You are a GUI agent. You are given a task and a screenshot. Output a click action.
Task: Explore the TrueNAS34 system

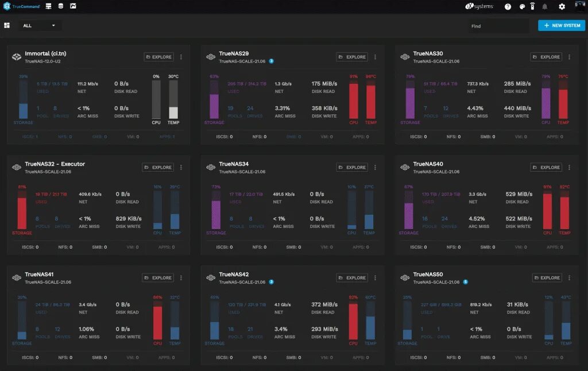[352, 167]
